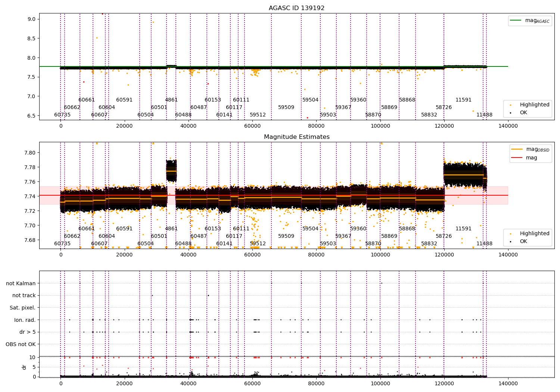This screenshot has height=392, width=560.
Task: Click the 7.68 y-axis tick label
Action: [30, 240]
